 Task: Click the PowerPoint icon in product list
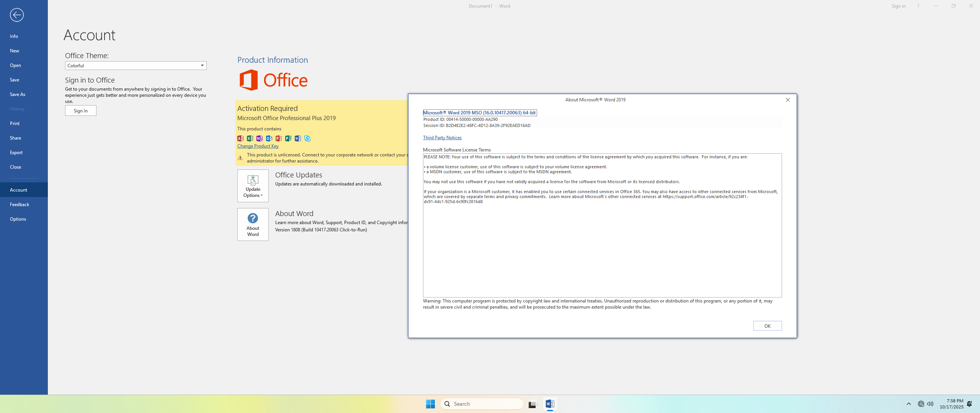click(x=279, y=138)
